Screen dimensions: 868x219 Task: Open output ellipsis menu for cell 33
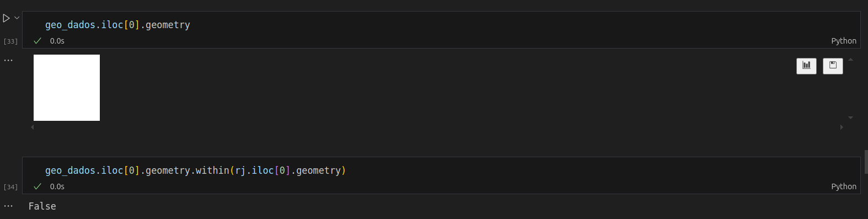point(8,60)
